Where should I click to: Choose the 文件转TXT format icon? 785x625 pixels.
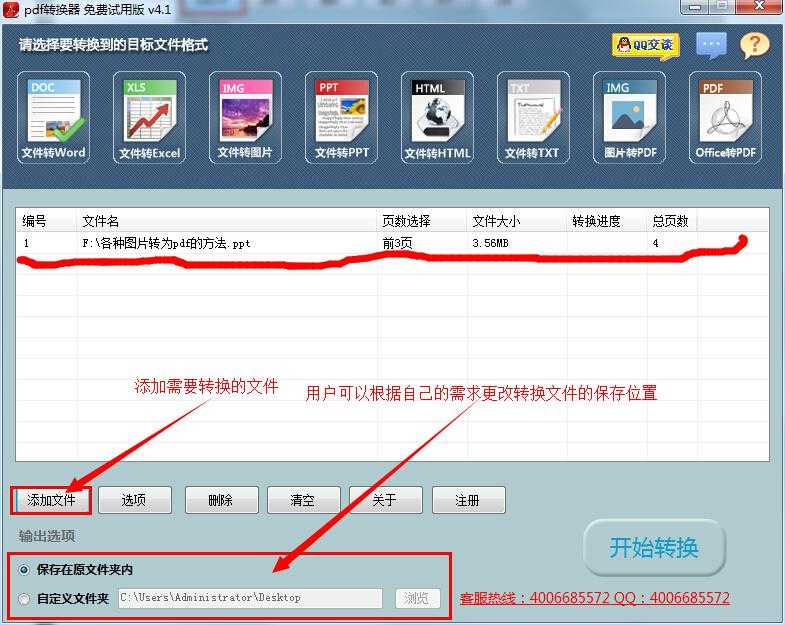click(532, 117)
